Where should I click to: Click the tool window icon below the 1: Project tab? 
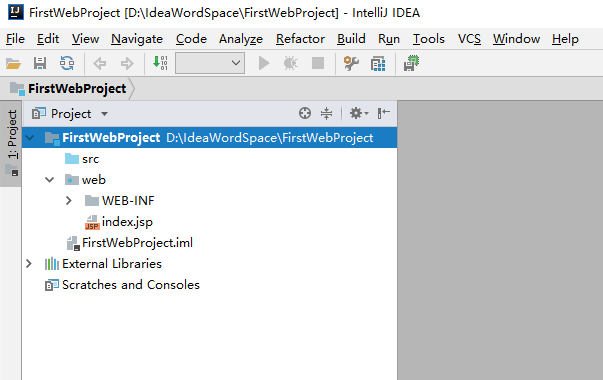[x=12, y=171]
